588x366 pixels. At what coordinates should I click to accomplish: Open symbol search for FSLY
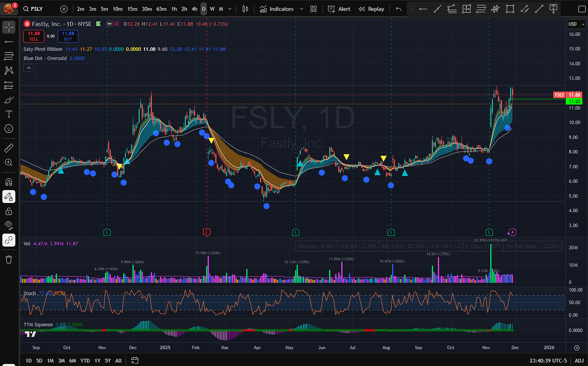[x=33, y=9]
